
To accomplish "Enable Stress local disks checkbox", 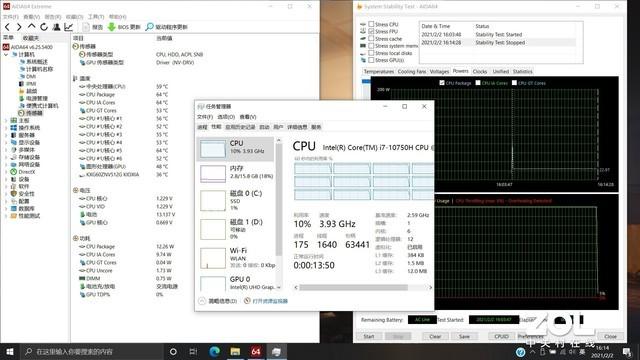I will pos(371,53).
